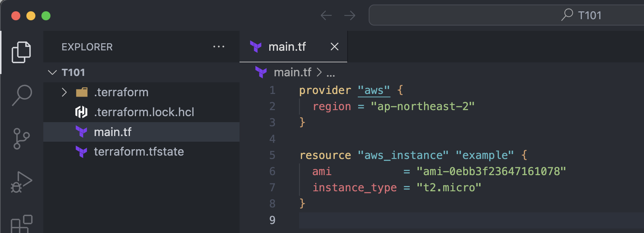Click the T101 command center search box
This screenshot has height=233, width=644.
[507, 15]
